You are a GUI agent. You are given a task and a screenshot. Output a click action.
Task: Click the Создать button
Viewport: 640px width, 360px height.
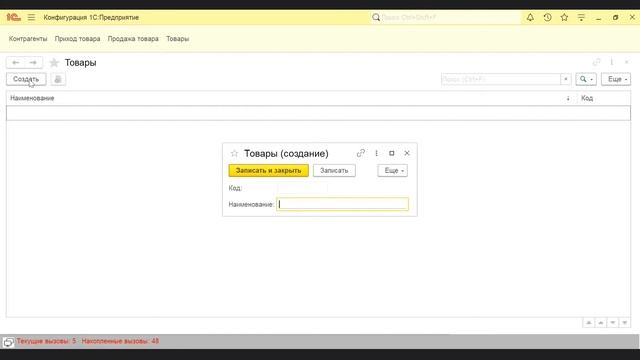point(26,79)
